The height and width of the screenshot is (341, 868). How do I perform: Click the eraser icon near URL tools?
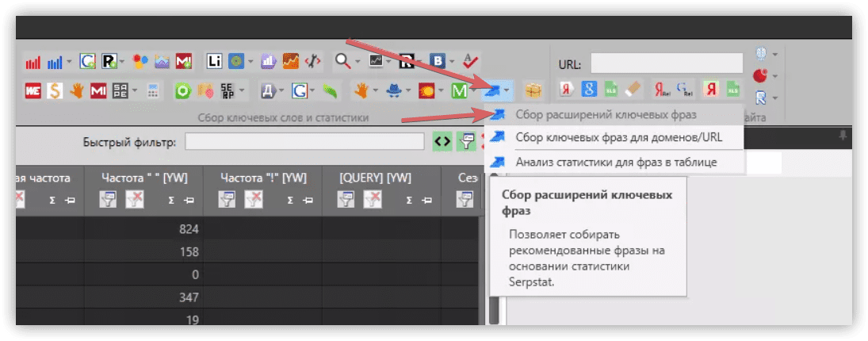click(x=633, y=89)
